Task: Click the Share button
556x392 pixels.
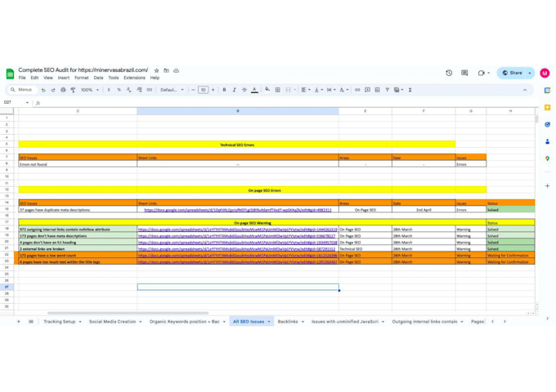Action: (512, 73)
